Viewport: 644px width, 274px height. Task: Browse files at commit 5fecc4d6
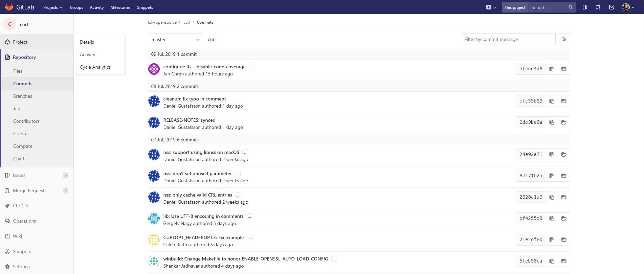click(564, 69)
